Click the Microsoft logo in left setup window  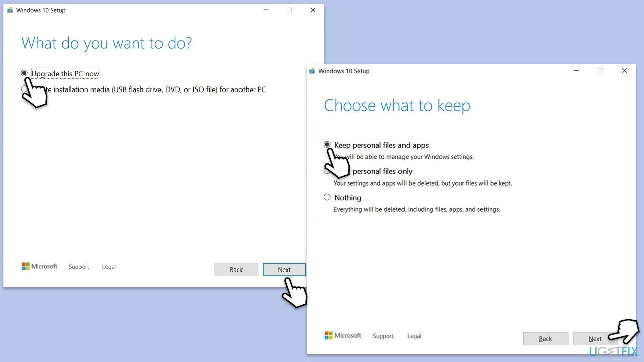tap(40, 266)
